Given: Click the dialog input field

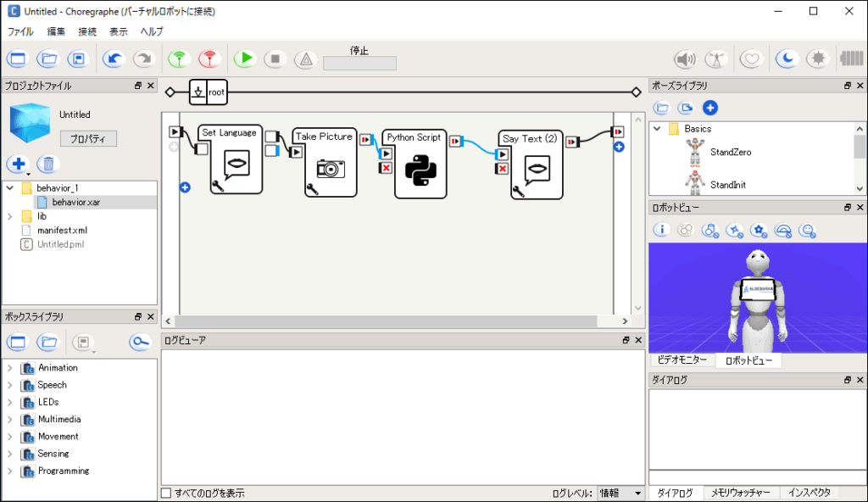Looking at the screenshot, I should (757, 477).
